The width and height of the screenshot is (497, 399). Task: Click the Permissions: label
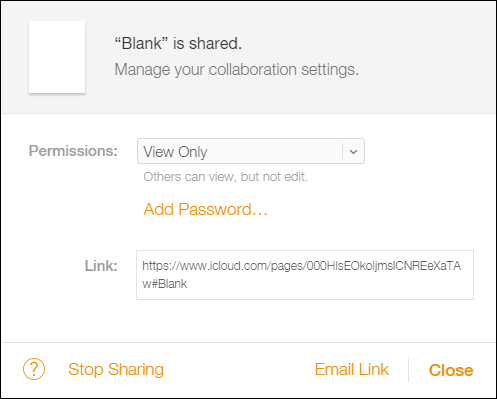[73, 151]
